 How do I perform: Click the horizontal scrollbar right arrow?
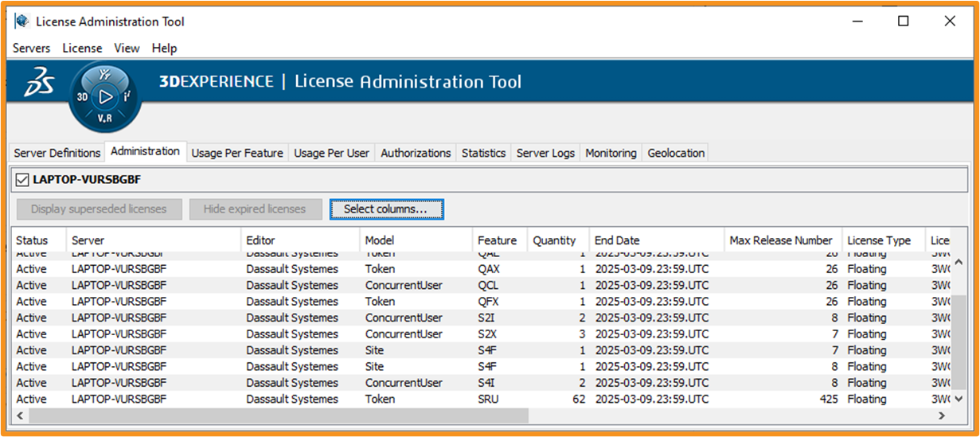pyautogui.click(x=942, y=416)
